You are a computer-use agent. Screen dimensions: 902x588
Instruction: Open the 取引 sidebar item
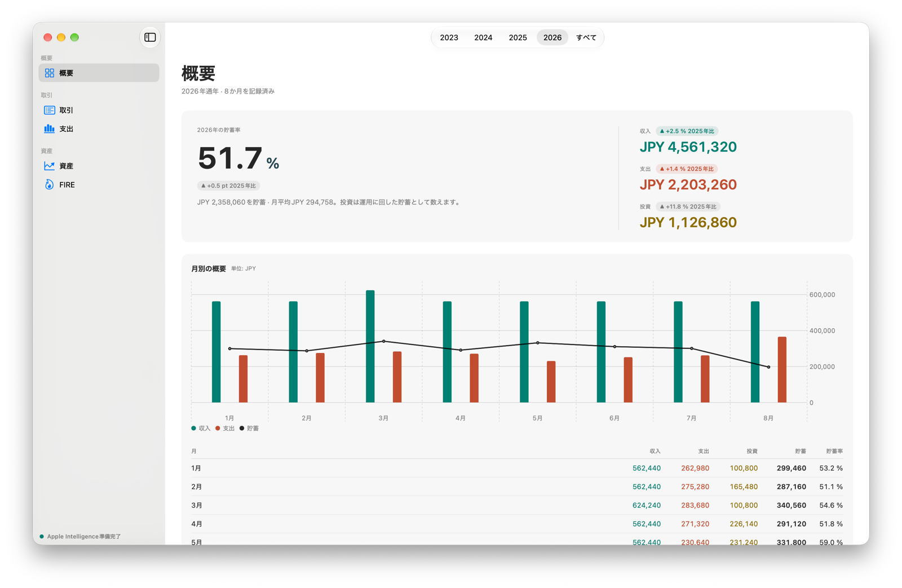pyautogui.click(x=99, y=110)
